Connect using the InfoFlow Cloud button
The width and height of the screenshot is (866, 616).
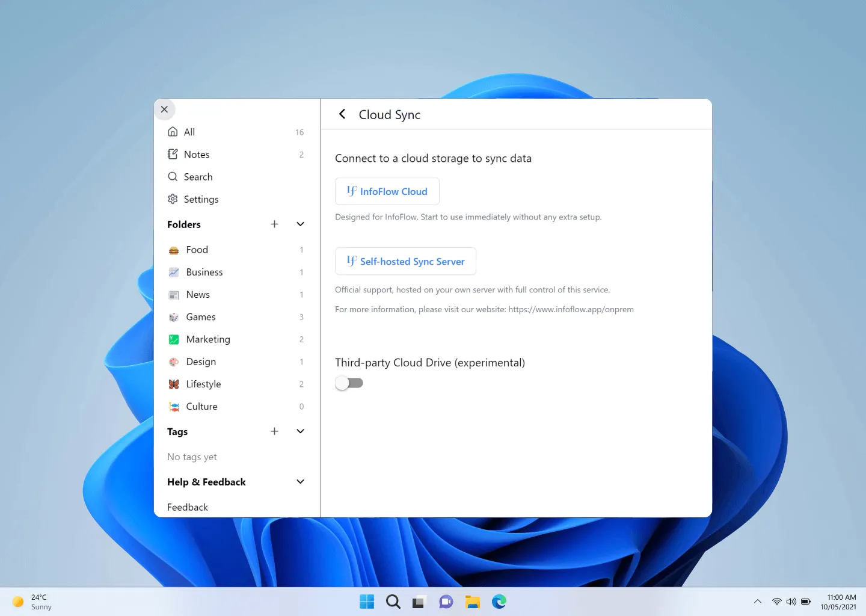387,191
